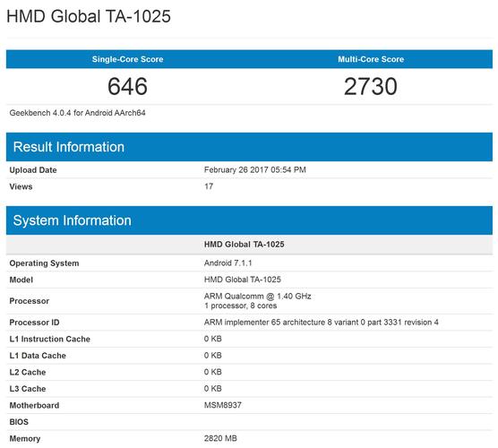Screen dimensions: 498x448
Task: Select the Motherboard value MSM8937
Action: click(x=223, y=405)
